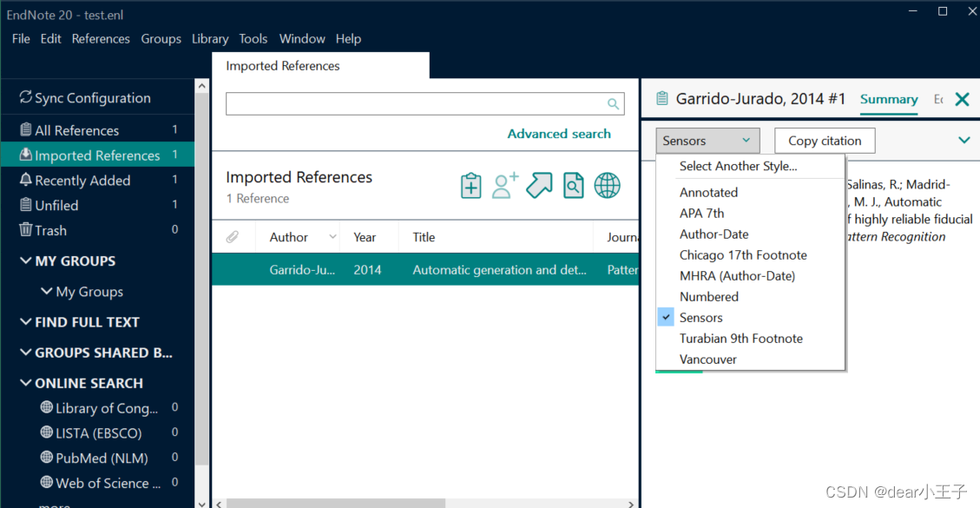Collapse the FIND FULL TEXT section

click(26, 321)
